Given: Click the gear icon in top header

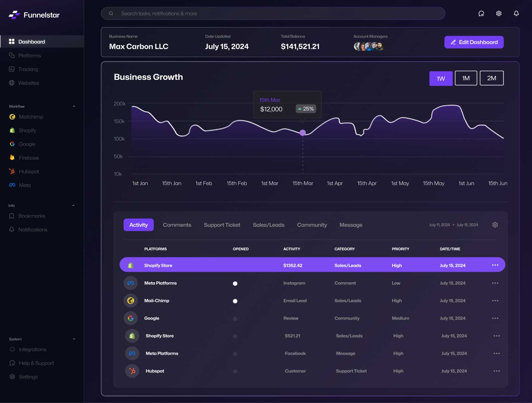Looking at the screenshot, I should pos(499,13).
